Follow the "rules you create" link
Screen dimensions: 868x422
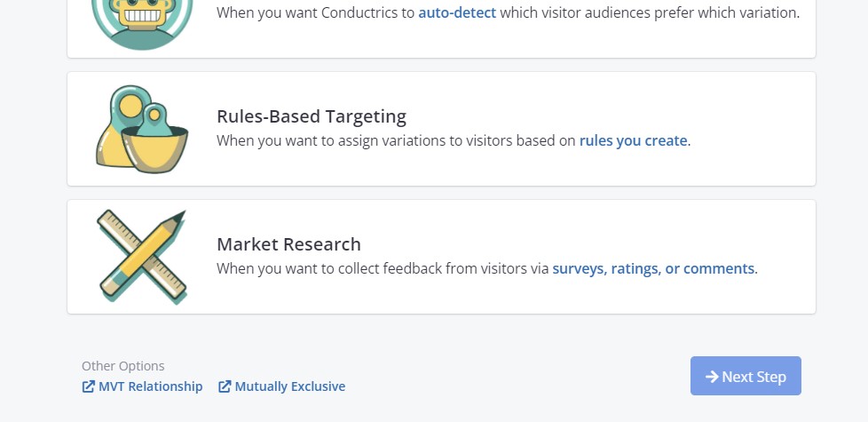click(x=633, y=140)
